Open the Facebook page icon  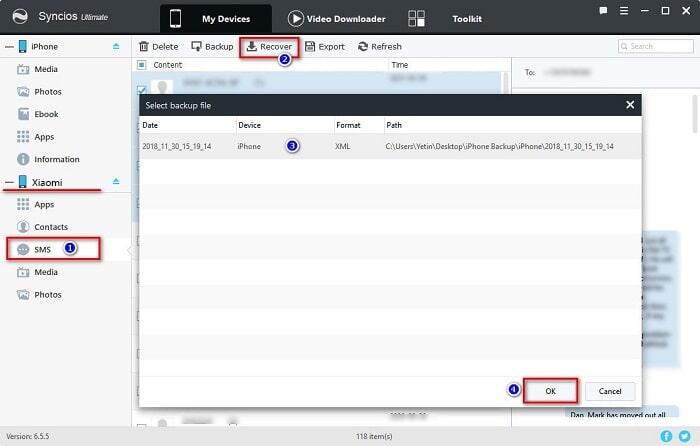(x=667, y=437)
